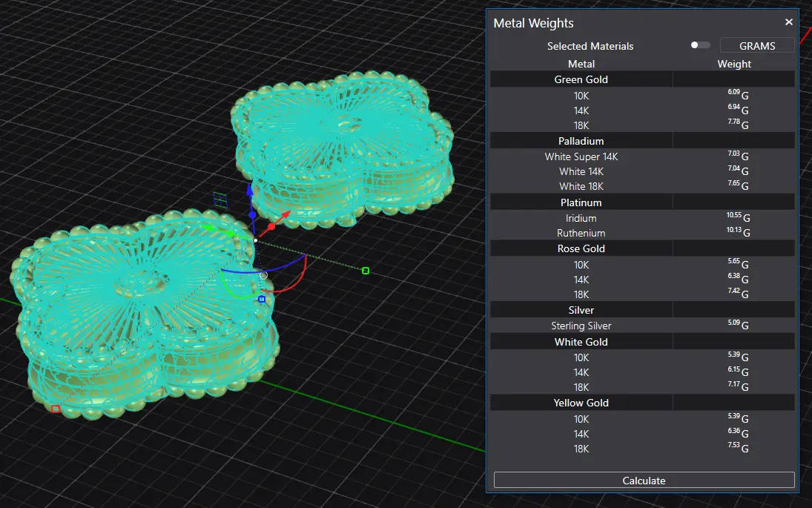Click the red square scale handle
The height and width of the screenshot is (508, 812).
pos(56,409)
